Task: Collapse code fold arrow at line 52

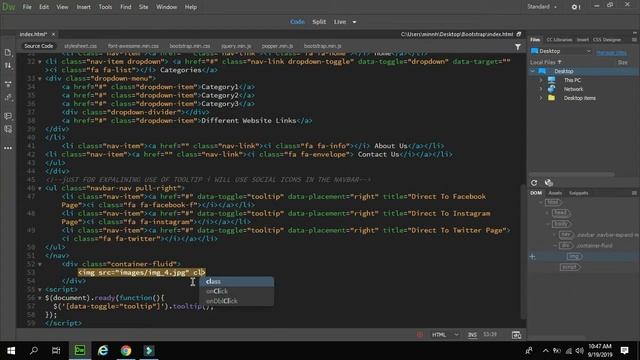Action: 40,264
